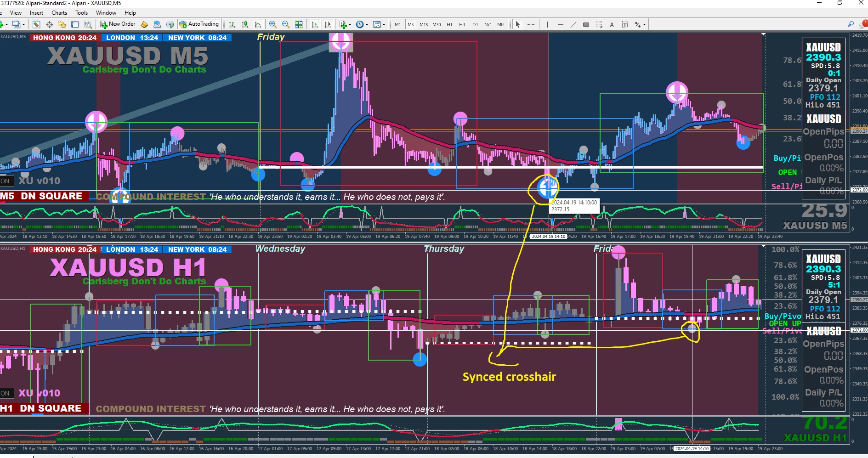
Task: Zoom out of the chart
Action: (286, 24)
